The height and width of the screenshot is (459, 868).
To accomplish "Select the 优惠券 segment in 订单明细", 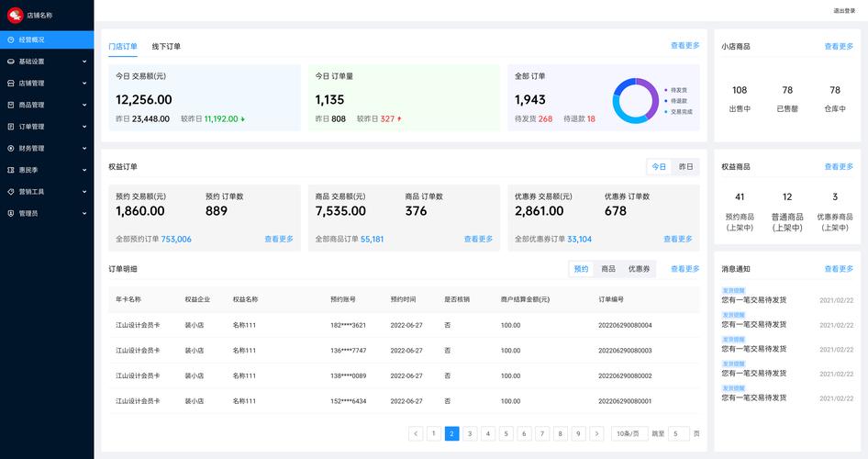I will [x=639, y=269].
